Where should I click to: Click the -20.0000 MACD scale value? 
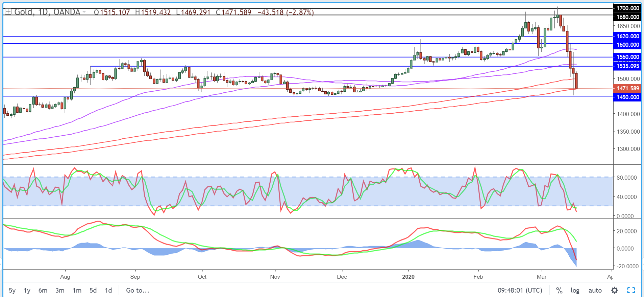point(627,266)
